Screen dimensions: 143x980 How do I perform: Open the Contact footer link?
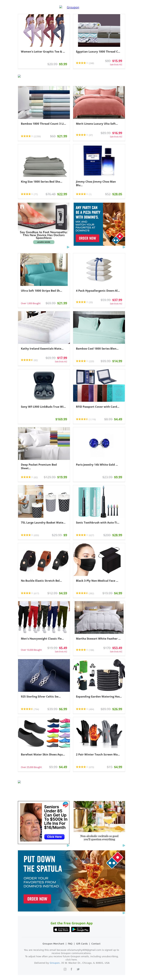coord(96,943)
